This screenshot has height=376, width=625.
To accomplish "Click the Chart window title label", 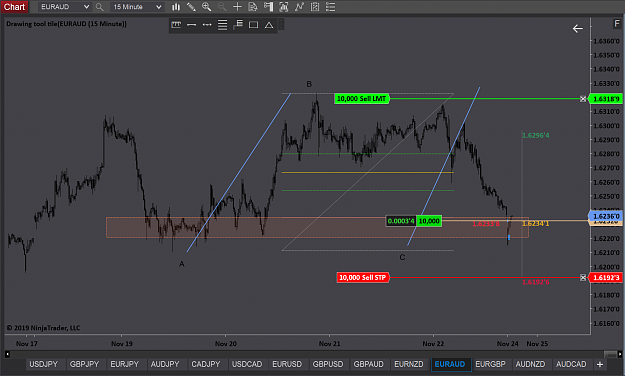I will pyautogui.click(x=14, y=7).
